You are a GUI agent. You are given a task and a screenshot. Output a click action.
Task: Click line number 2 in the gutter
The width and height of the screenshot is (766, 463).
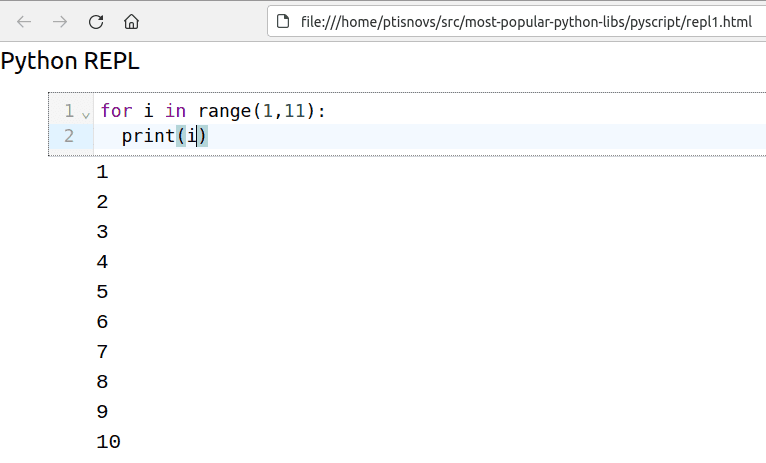click(69, 136)
